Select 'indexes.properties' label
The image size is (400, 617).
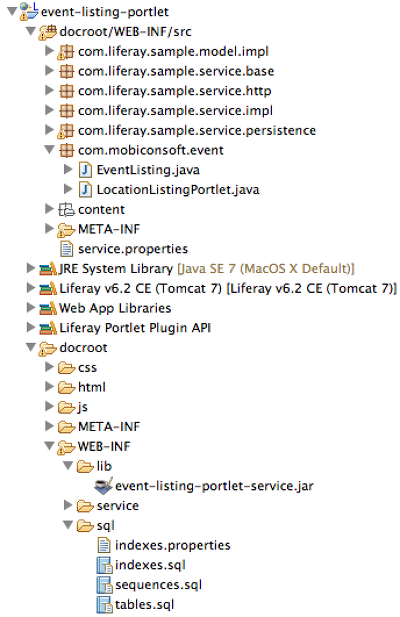click(x=173, y=545)
